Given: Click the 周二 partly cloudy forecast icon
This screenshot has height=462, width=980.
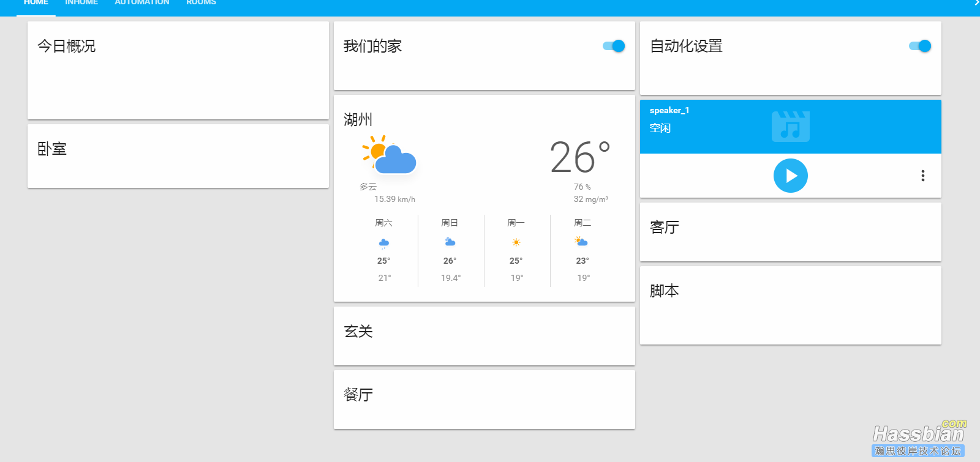Looking at the screenshot, I should pos(581,242).
